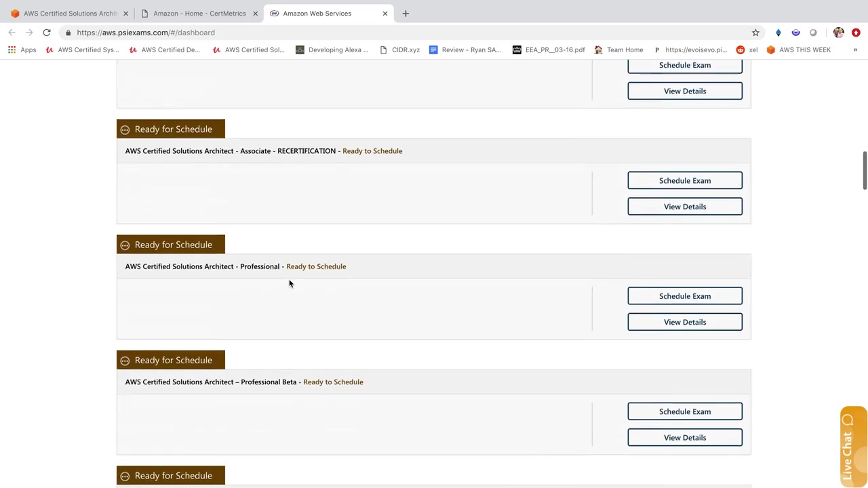This screenshot has height=488, width=868.
Task: Open the blue diamond extension icon
Action: [778, 33]
